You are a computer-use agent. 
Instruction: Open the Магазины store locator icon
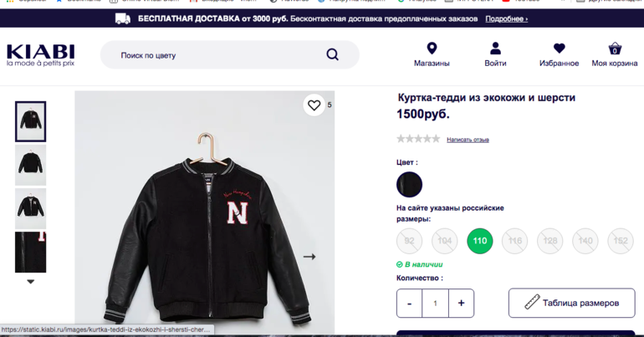click(432, 49)
